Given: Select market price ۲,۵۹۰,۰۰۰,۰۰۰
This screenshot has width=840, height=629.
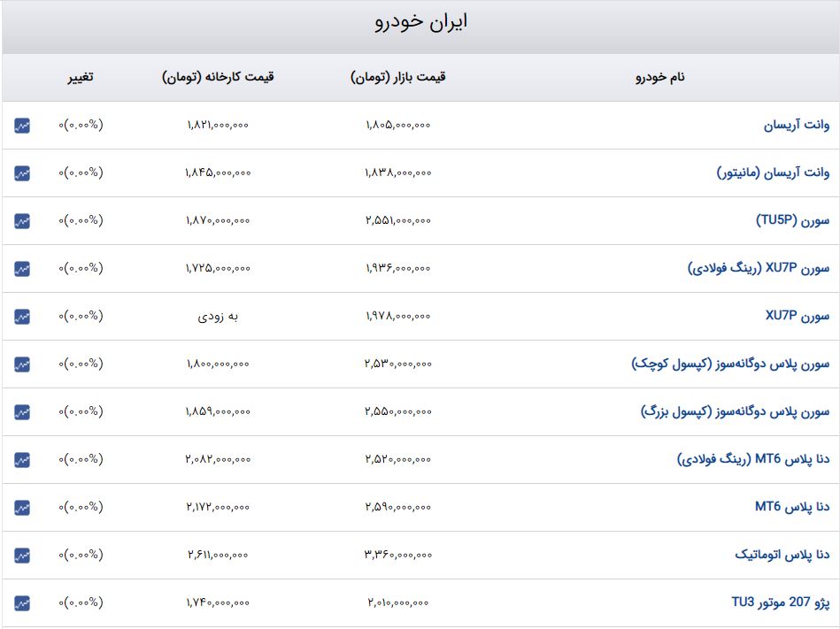Looking at the screenshot, I should click(398, 507).
